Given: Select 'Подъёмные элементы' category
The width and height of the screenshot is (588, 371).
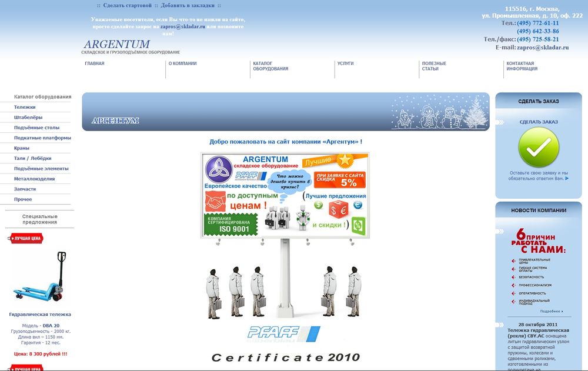Looking at the screenshot, I should coord(41,168).
